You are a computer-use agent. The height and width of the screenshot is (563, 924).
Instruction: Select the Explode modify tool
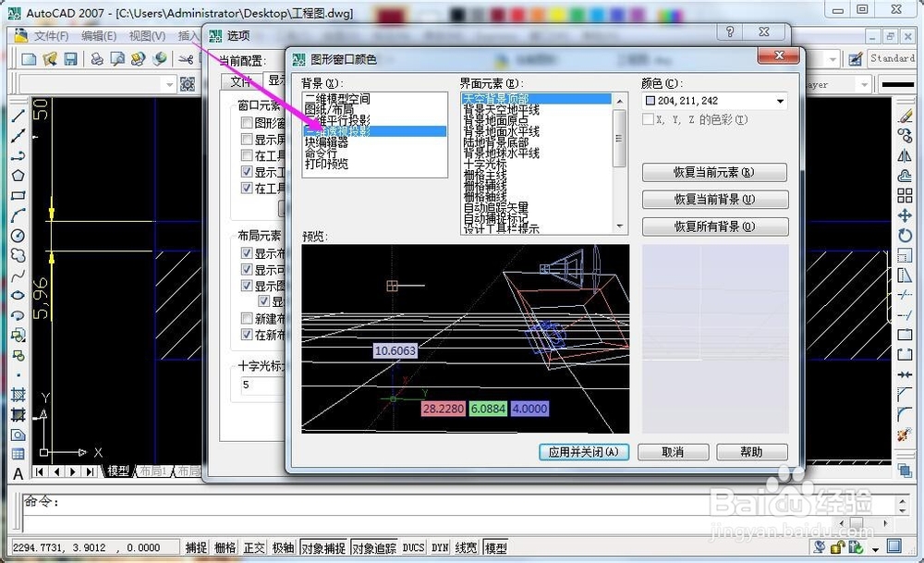(905, 435)
